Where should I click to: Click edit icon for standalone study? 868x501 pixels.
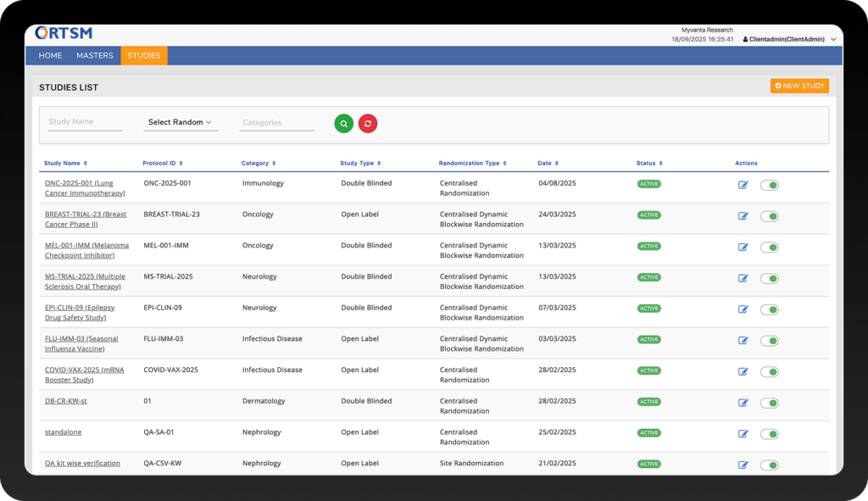coord(743,434)
